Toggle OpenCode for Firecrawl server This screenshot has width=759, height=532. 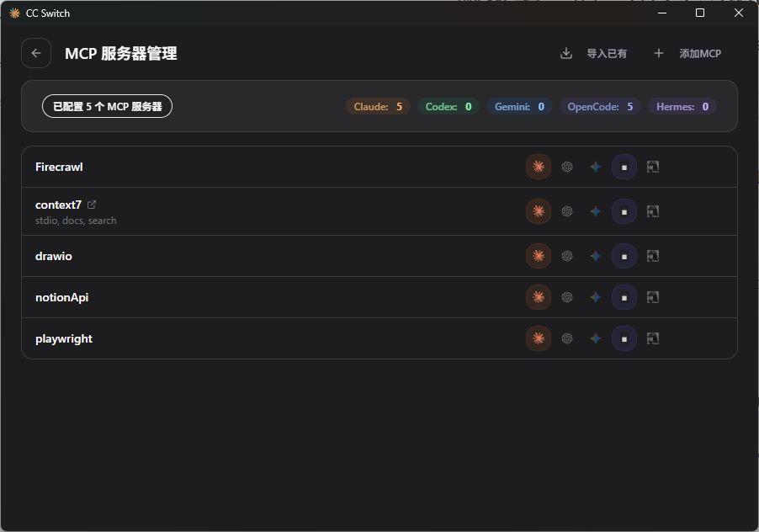624,167
